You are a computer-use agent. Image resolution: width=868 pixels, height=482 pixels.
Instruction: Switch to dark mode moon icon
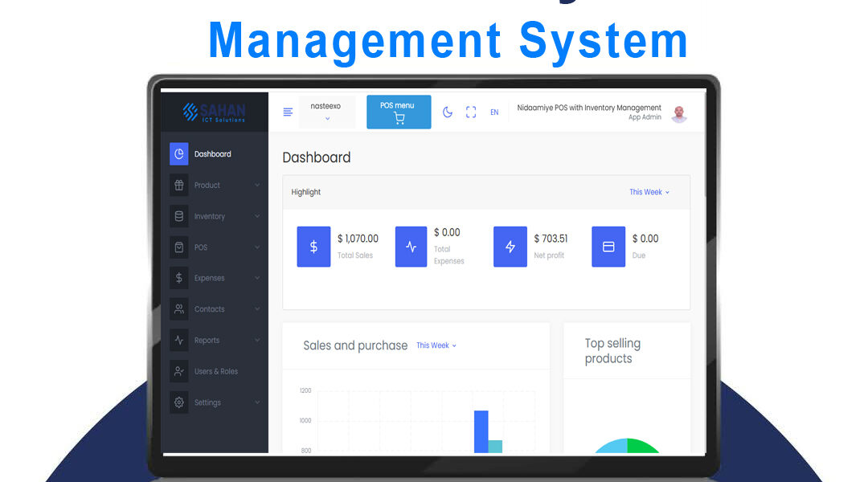[x=448, y=112]
